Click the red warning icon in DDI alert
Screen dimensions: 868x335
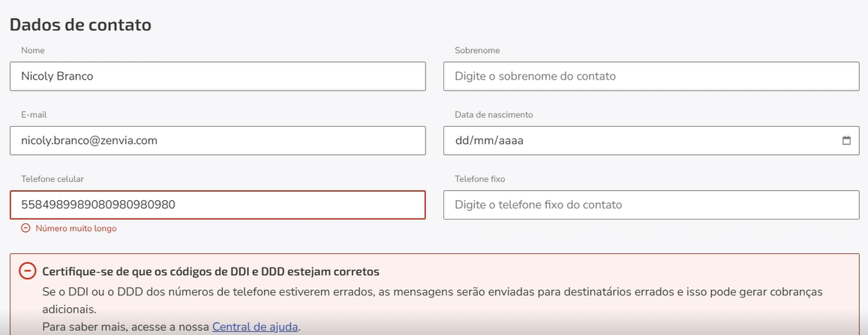(x=28, y=271)
